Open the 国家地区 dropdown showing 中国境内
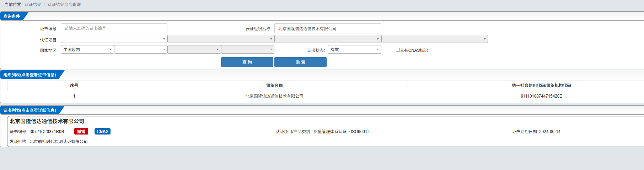Viewport: 644px width, 170px height. click(87, 49)
